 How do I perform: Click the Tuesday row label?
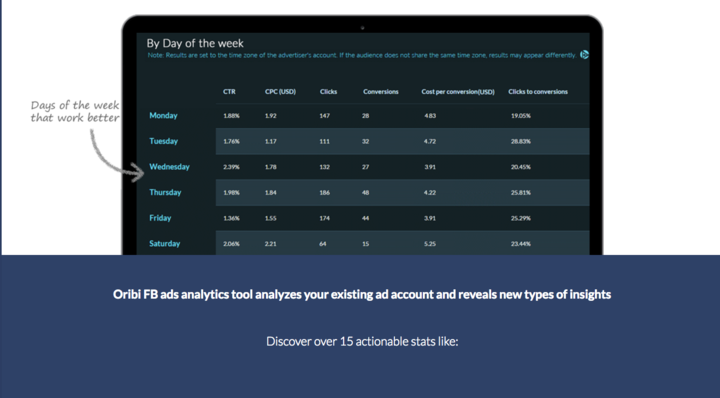(x=163, y=141)
